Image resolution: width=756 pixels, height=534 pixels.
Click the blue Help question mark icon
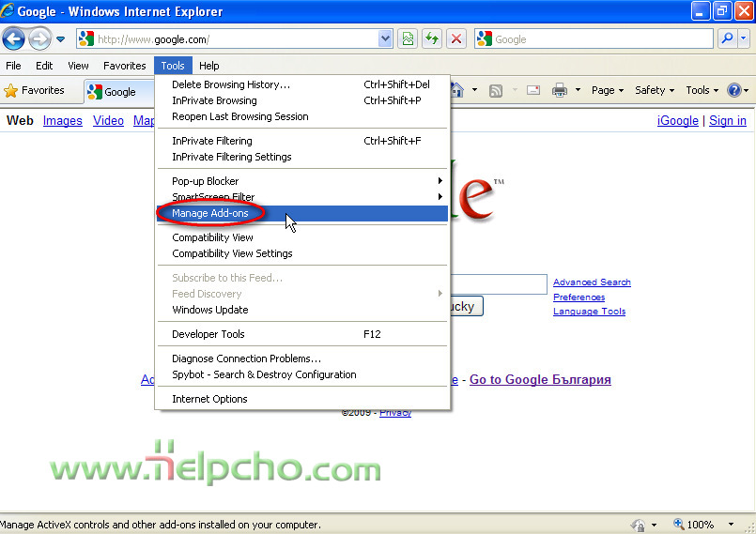coord(733,90)
